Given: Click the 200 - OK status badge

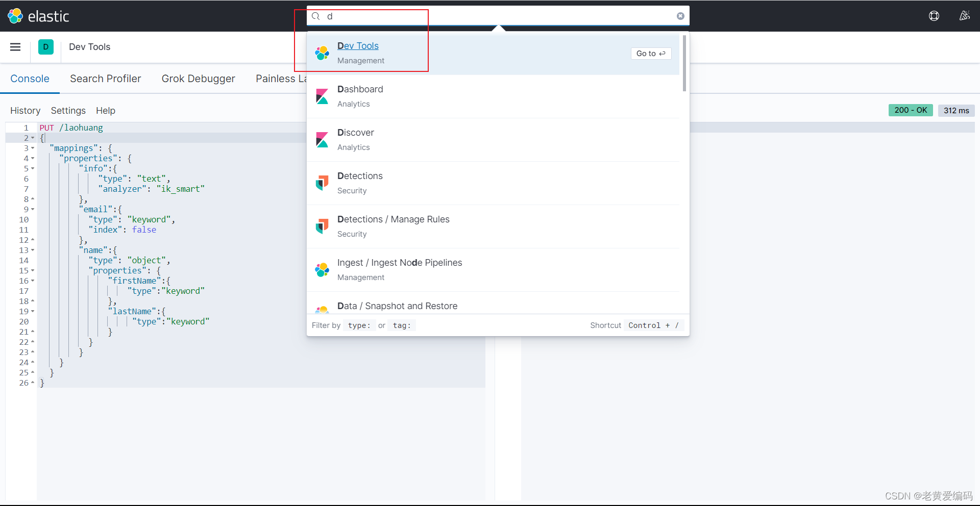Looking at the screenshot, I should click(911, 110).
